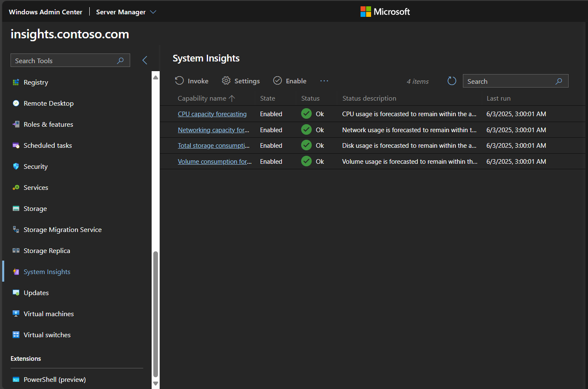Open capability Settings in toolbar
The height and width of the screenshot is (389, 588).
[241, 81]
